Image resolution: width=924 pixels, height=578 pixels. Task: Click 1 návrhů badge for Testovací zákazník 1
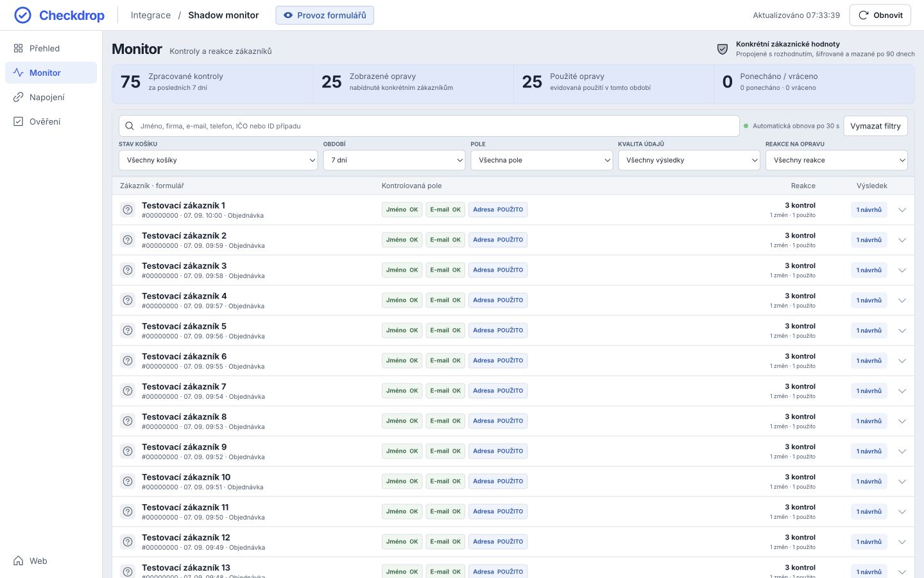point(869,210)
